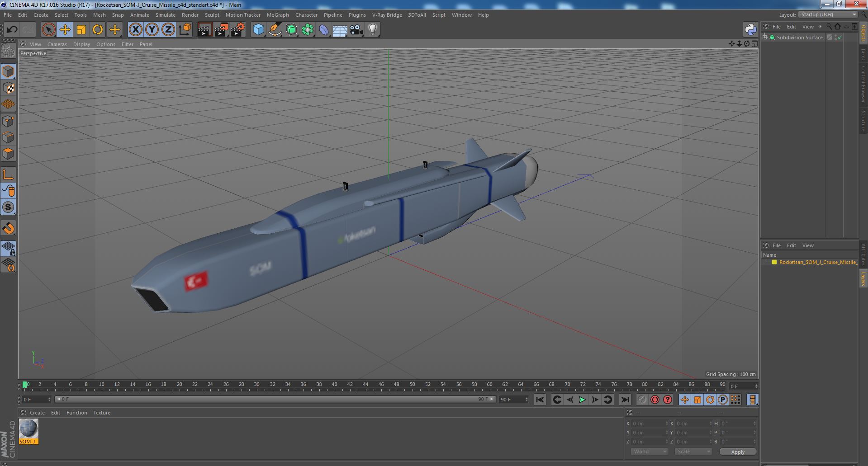Open viewport Cameras menu

coord(57,44)
